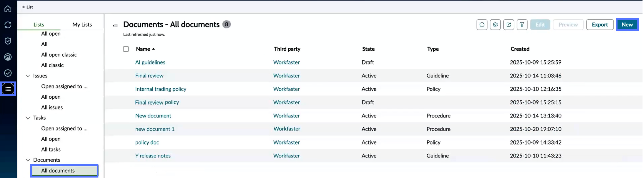Select the List icon in sidebar
The image size is (644, 178).
(8, 89)
